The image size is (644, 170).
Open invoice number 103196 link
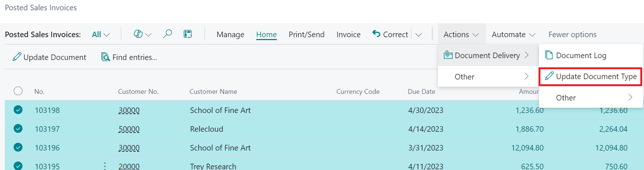pyautogui.click(x=47, y=148)
